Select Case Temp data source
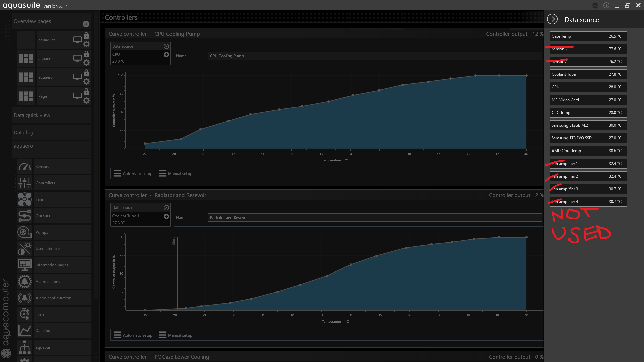 pos(588,36)
